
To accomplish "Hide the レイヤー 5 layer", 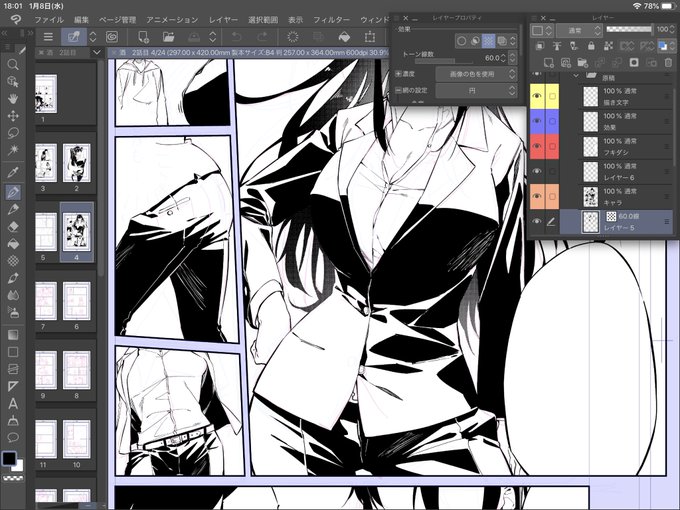I will (537, 222).
